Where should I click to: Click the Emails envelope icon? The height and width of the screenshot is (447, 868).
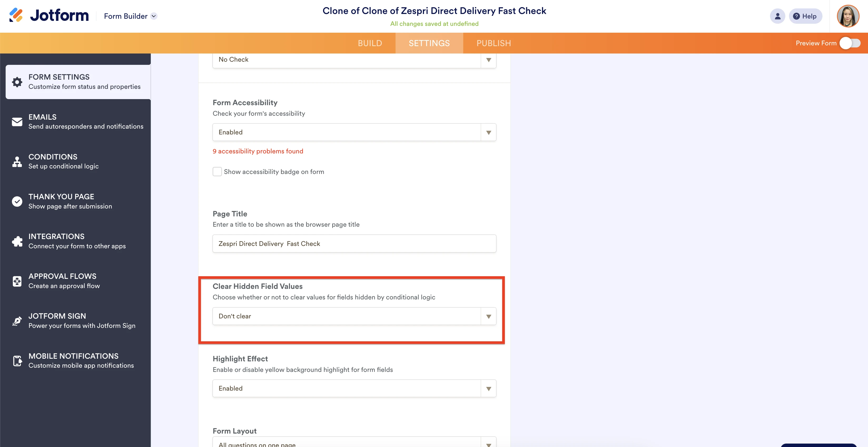click(17, 122)
